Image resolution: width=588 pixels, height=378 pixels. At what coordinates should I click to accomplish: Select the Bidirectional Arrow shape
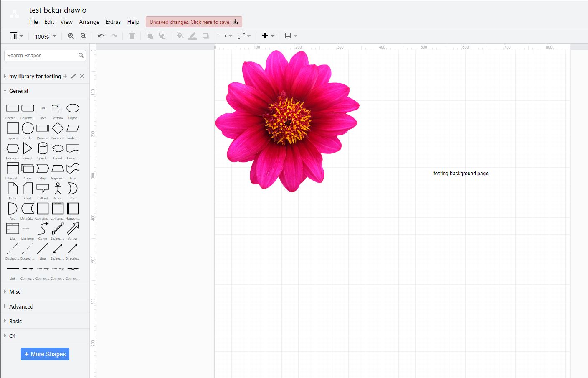click(x=57, y=229)
